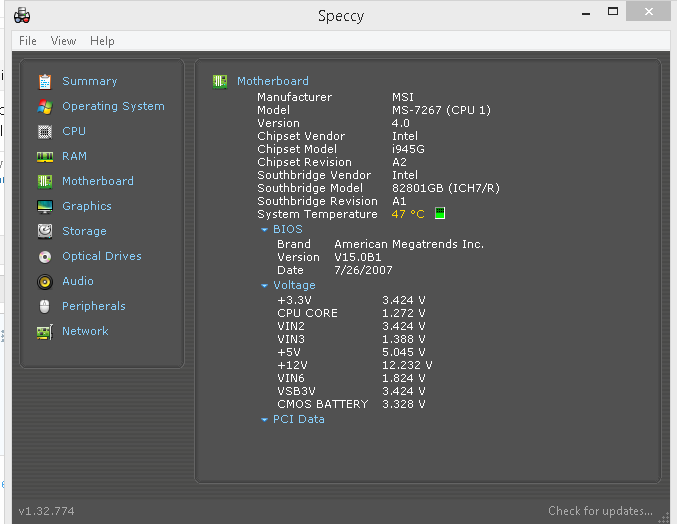Click the green system temperature indicator
677x524 pixels.
(440, 214)
